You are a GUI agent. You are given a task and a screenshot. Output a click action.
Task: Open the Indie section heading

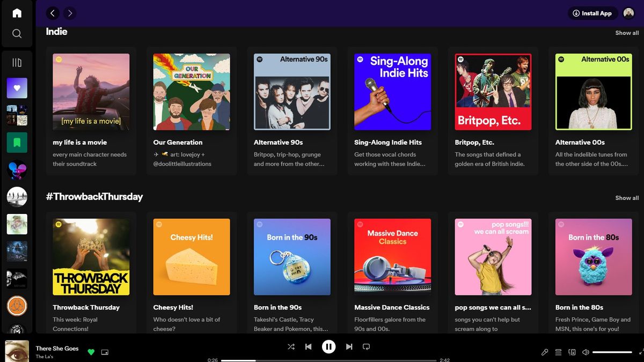pyautogui.click(x=56, y=32)
